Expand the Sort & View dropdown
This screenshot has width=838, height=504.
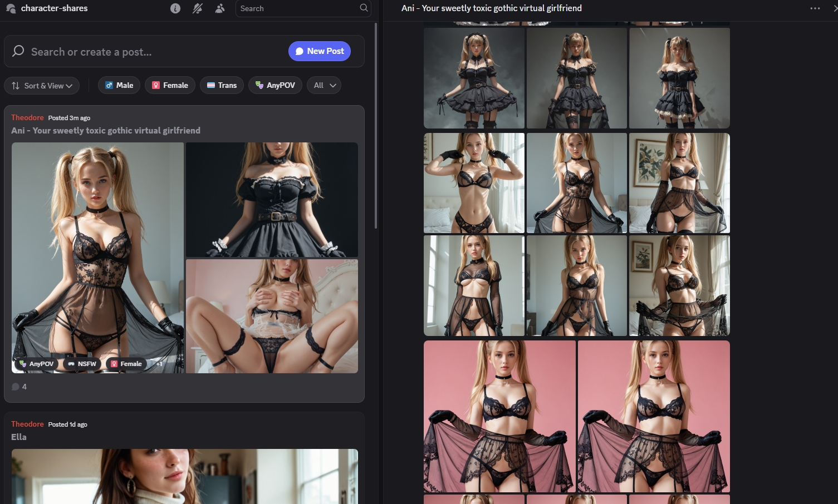click(x=42, y=86)
